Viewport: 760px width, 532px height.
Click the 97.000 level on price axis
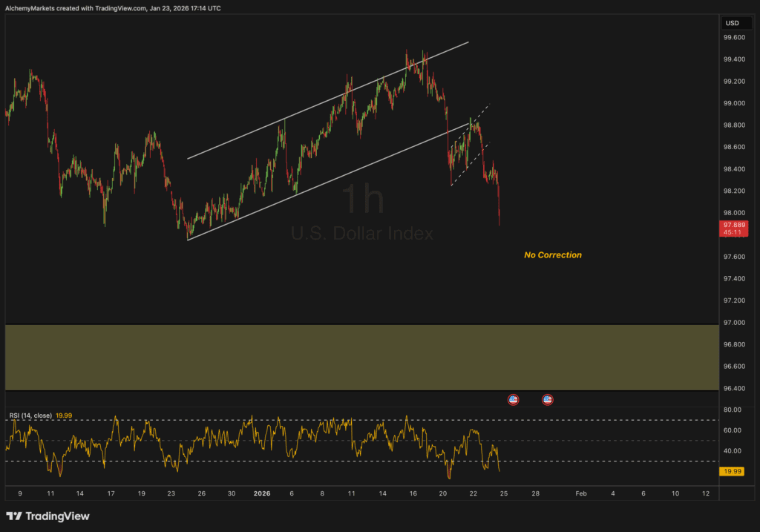pyautogui.click(x=734, y=323)
